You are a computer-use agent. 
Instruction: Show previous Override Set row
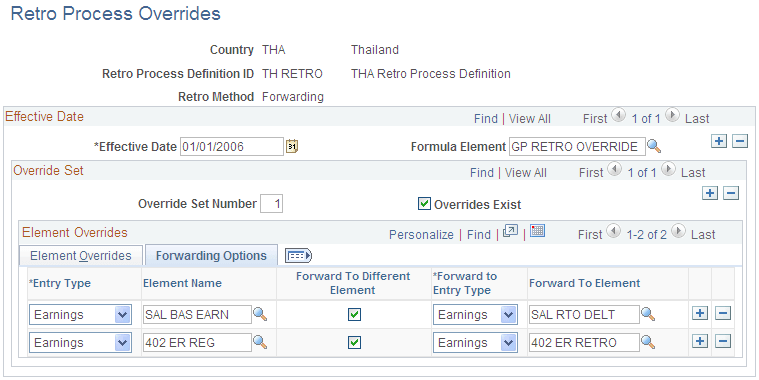[x=614, y=170]
